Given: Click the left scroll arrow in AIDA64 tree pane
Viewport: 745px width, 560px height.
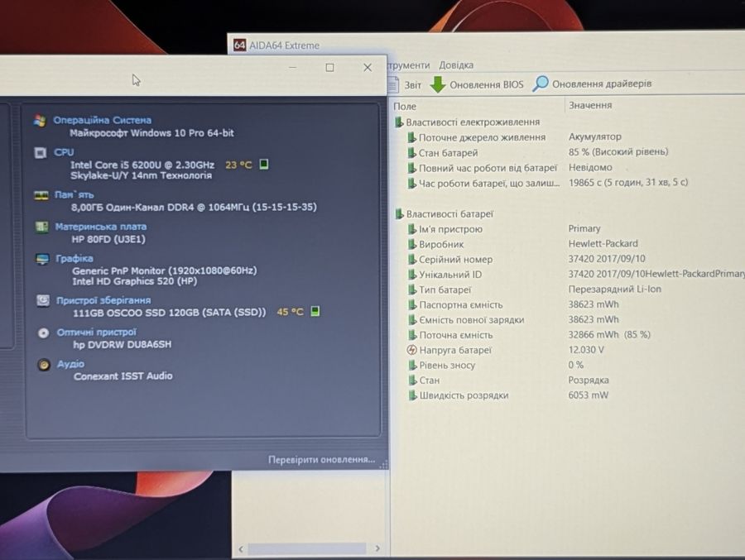Looking at the screenshot, I should 241,548.
